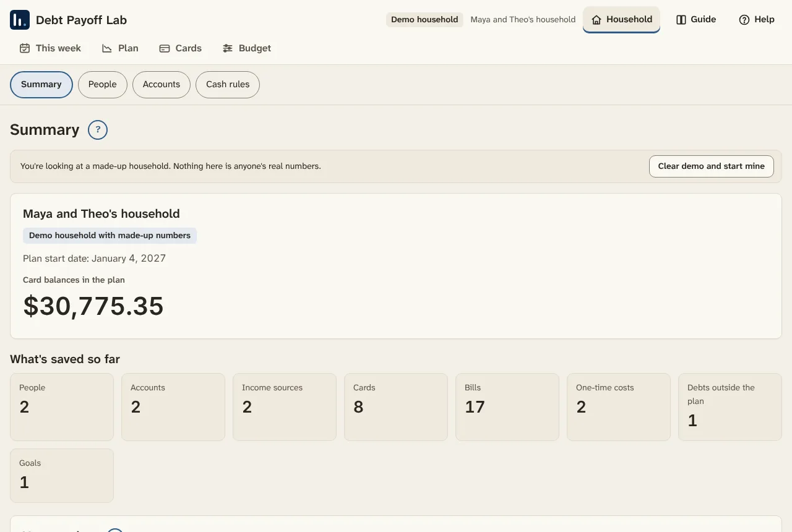The width and height of the screenshot is (792, 532).
Task: Click the credit card icon beside Cards
Action: (165, 48)
